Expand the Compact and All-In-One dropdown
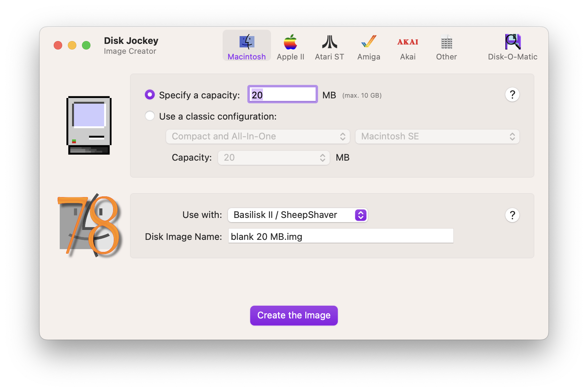 pos(258,137)
